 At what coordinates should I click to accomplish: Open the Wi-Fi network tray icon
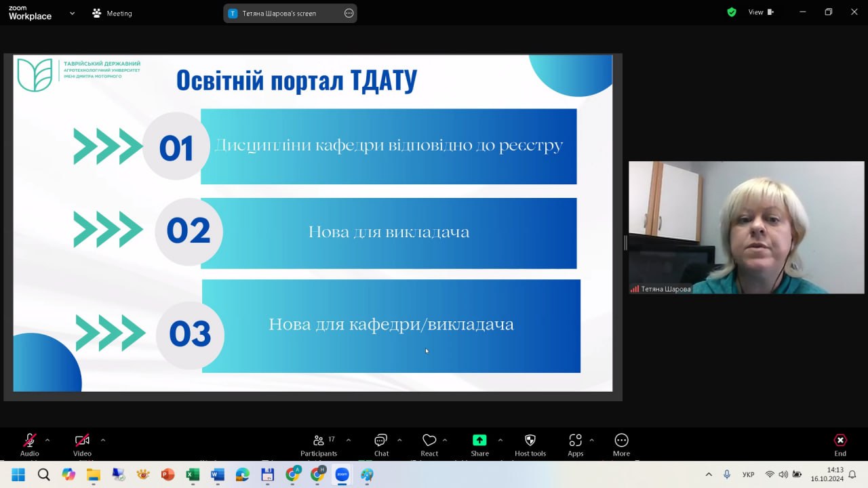[x=770, y=474]
